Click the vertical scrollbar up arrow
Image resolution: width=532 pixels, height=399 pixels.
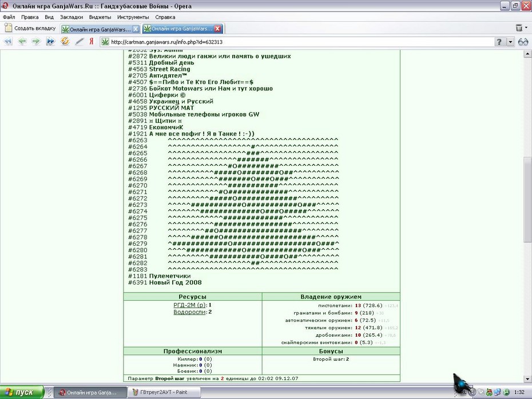(x=527, y=54)
